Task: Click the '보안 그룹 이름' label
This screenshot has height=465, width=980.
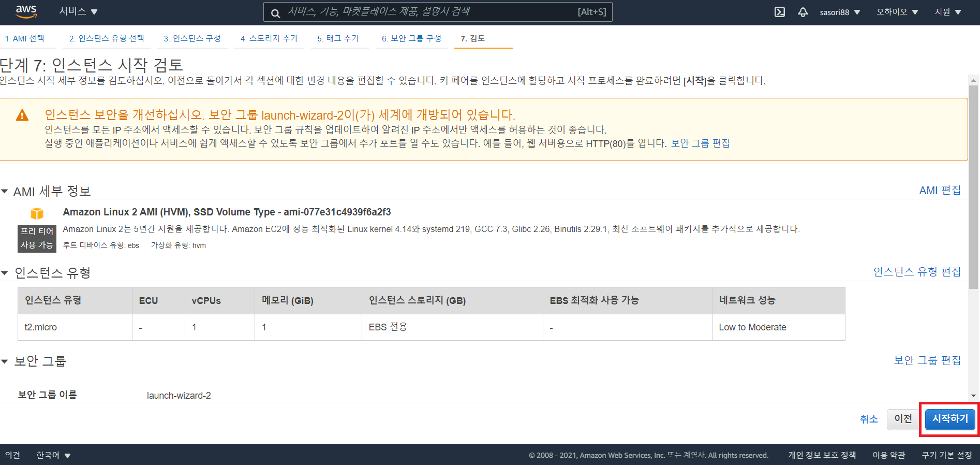Action: pos(48,395)
